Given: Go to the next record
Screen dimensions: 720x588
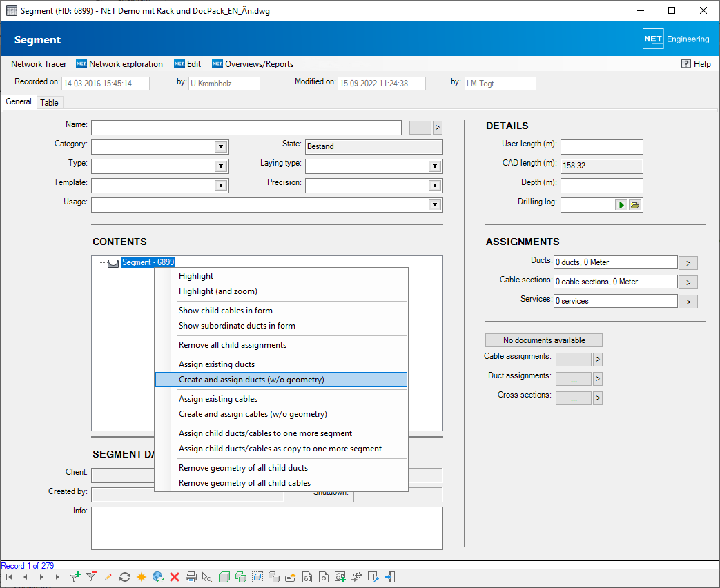Looking at the screenshot, I should 42,577.
